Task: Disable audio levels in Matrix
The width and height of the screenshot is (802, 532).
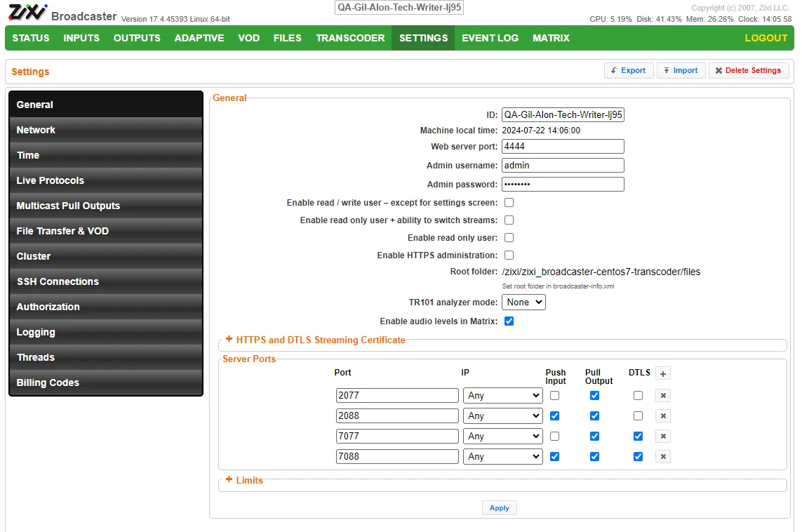Action: tap(509, 321)
